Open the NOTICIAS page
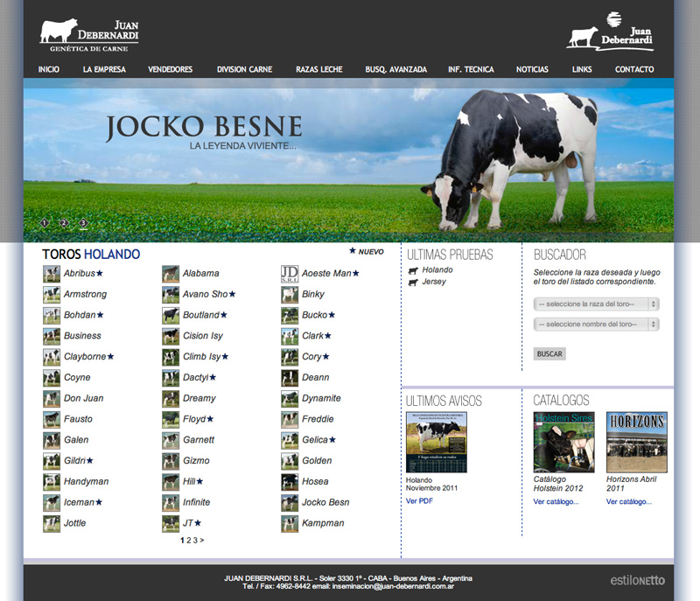Image resolution: width=700 pixels, height=601 pixels. [532, 70]
